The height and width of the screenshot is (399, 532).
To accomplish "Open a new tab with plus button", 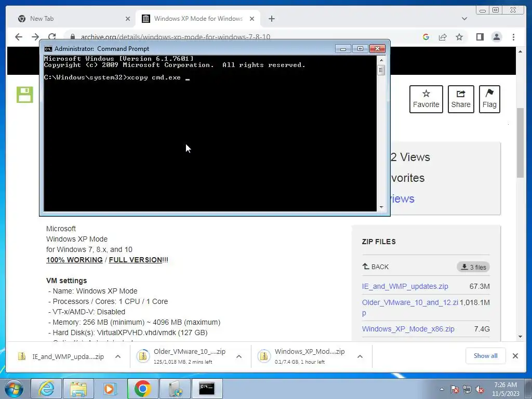I will (x=271, y=19).
